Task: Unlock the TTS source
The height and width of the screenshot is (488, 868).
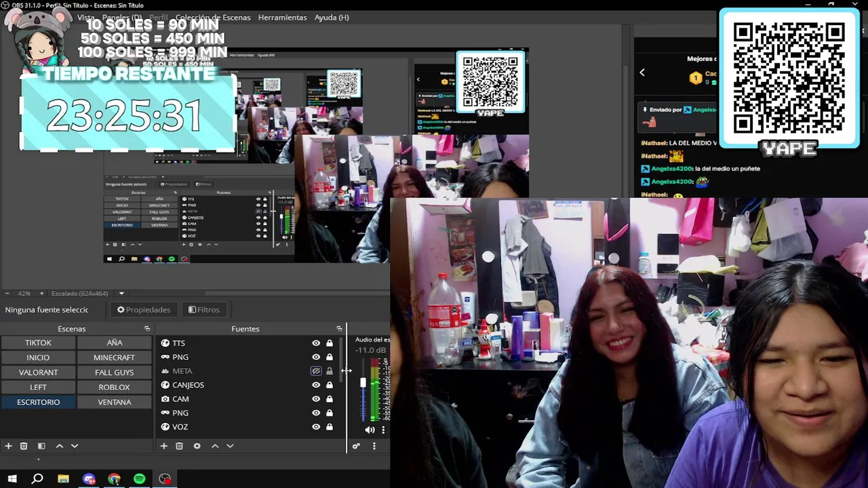Action: click(x=330, y=343)
